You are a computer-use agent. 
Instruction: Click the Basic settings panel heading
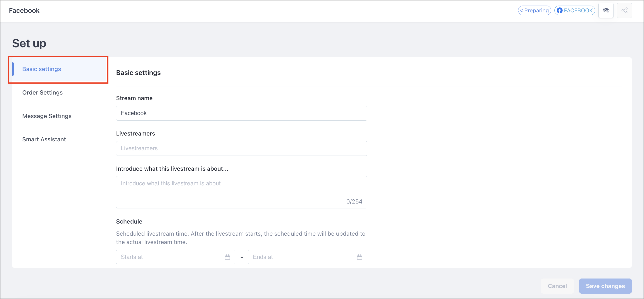point(138,73)
